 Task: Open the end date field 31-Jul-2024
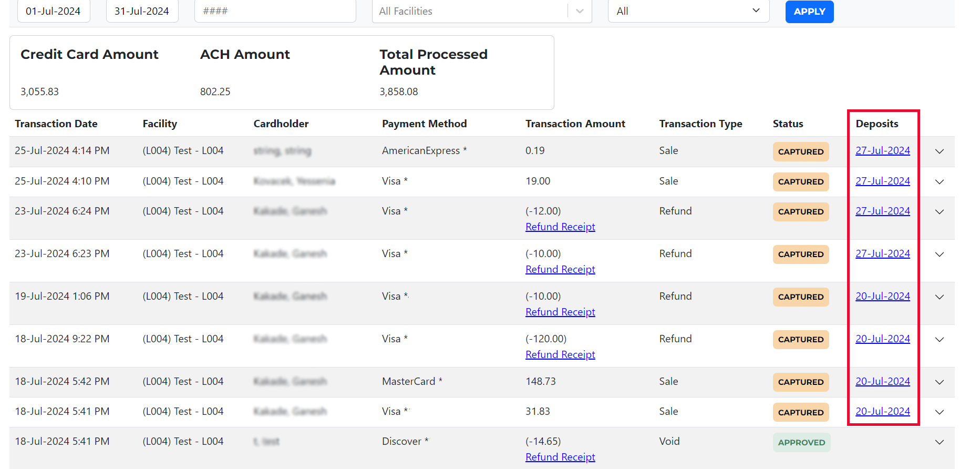pyautogui.click(x=142, y=11)
